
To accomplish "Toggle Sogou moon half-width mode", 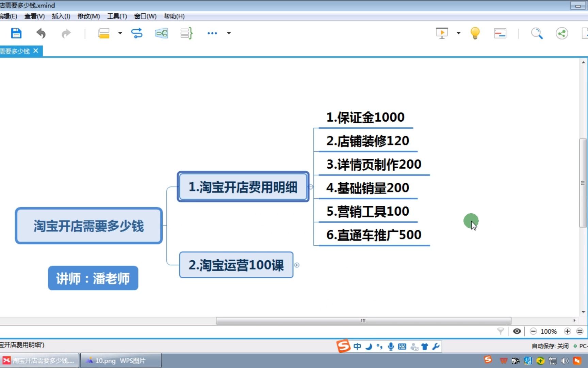I will [x=369, y=347].
